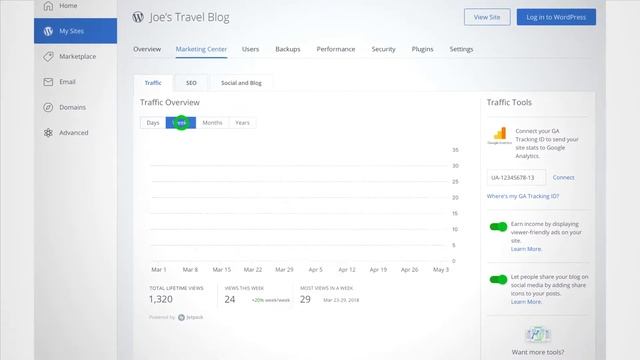Show traffic by Days
The height and width of the screenshot is (360, 640).
click(x=153, y=123)
